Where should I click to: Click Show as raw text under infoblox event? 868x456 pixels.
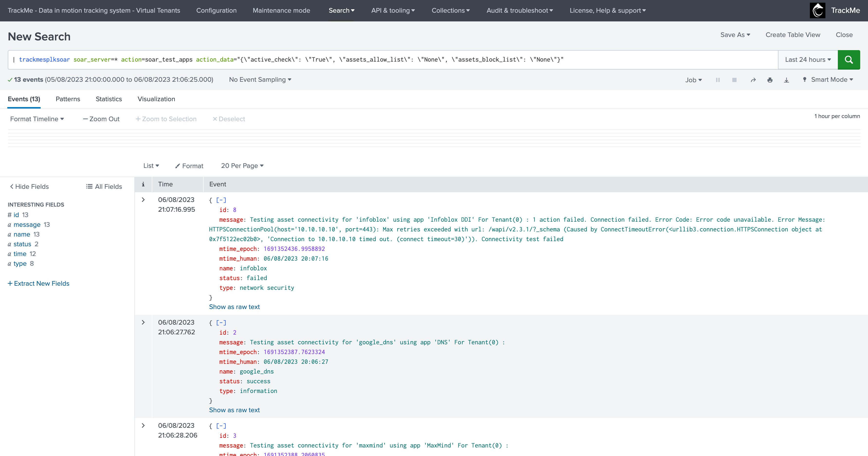coord(234,307)
